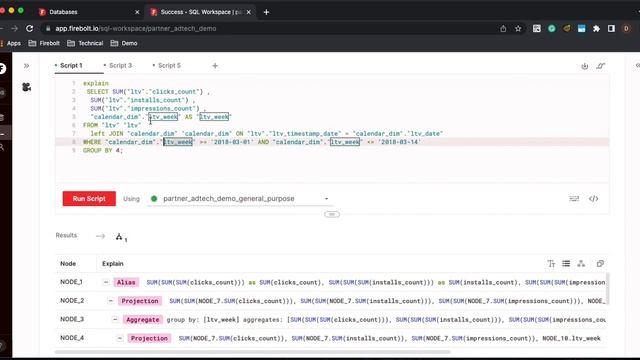Screen dimensions: 640x360
Task: Reload the page
Action: pyautogui.click(x=29, y=29)
